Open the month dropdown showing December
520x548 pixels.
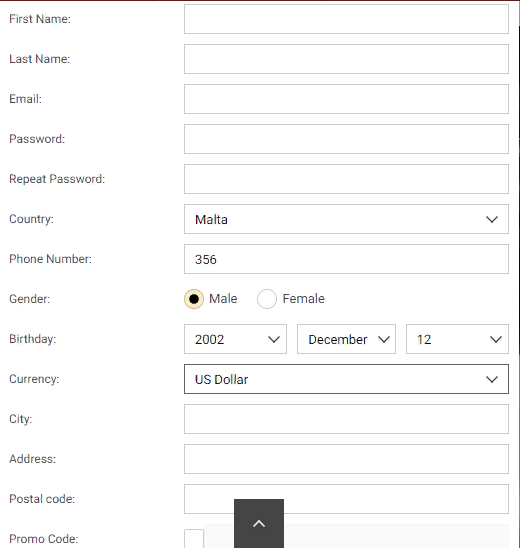click(x=346, y=339)
